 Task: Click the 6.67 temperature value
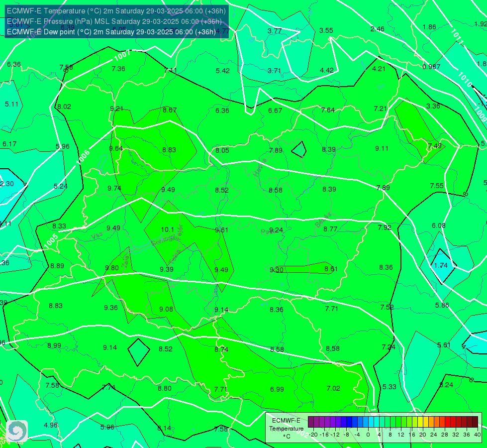coord(275,111)
